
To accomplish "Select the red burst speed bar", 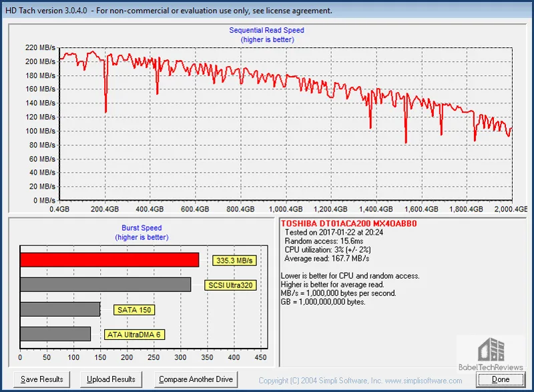I will [x=109, y=260].
